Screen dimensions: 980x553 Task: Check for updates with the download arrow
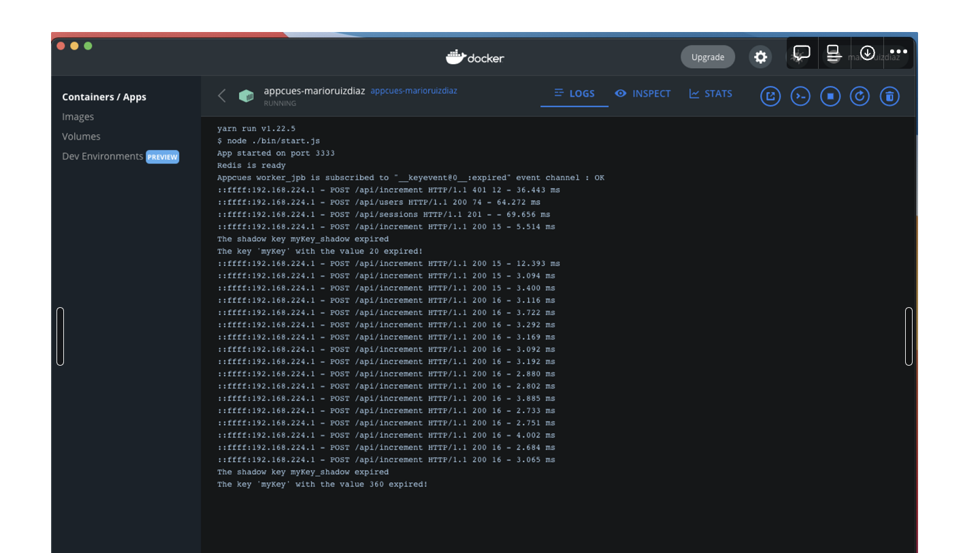point(866,52)
